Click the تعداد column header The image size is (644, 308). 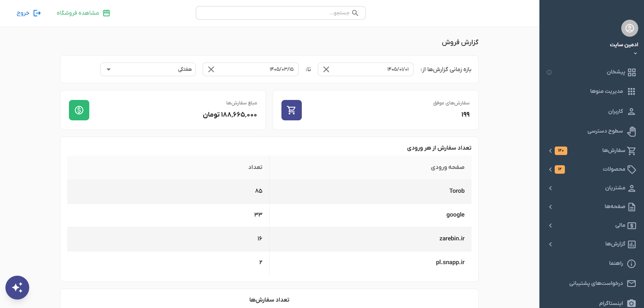(x=255, y=167)
